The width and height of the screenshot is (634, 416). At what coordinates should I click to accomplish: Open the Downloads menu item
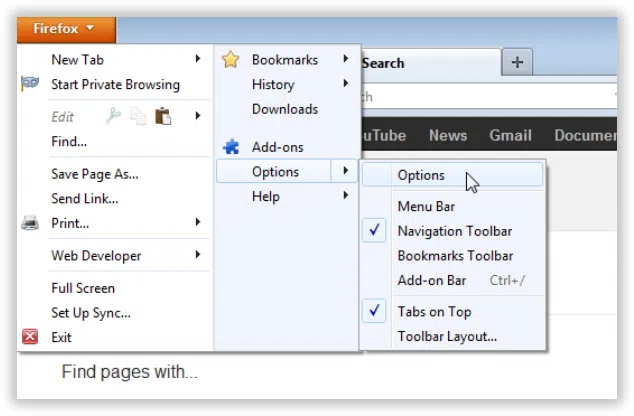pos(285,109)
